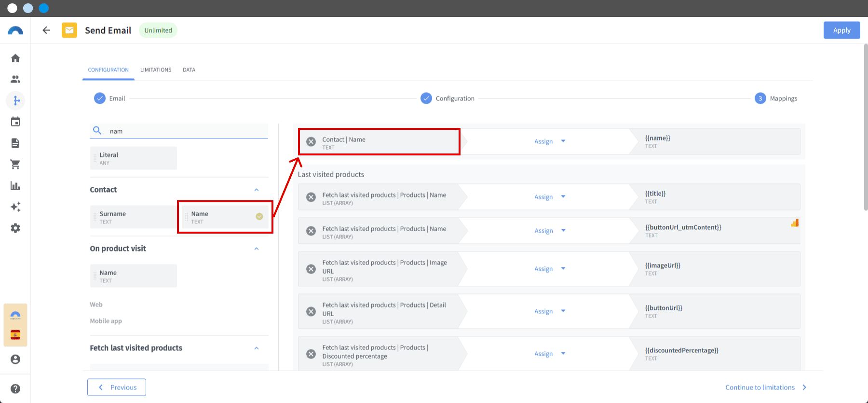
Task: Click the yellow email envelope icon
Action: point(69,30)
